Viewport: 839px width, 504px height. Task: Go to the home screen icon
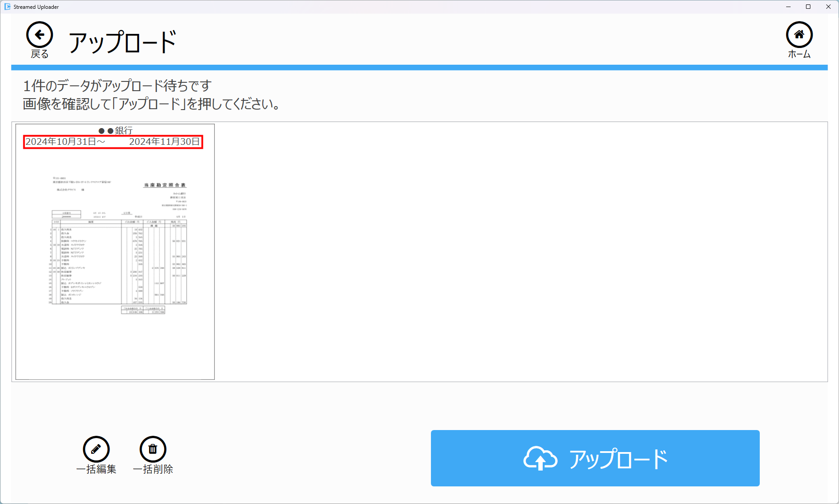pyautogui.click(x=799, y=35)
